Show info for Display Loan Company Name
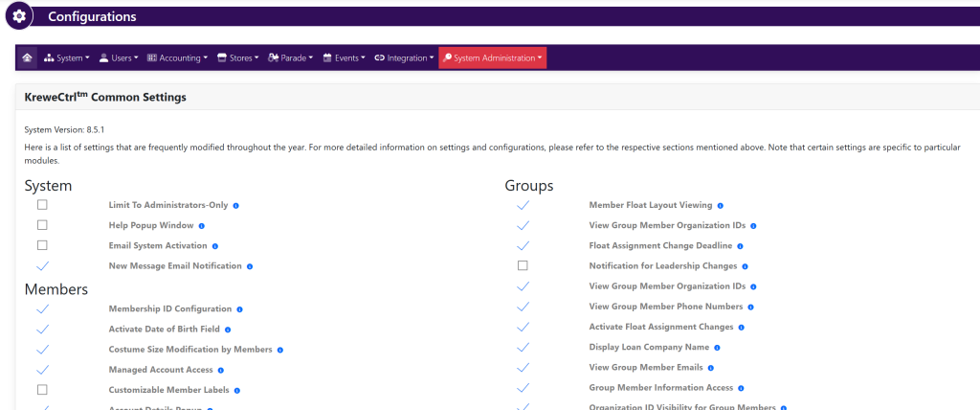 click(x=717, y=347)
